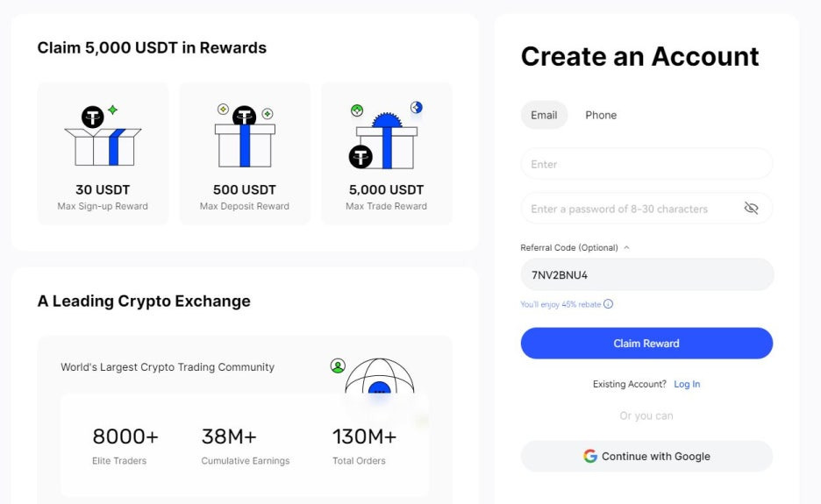Click the Create an Account heading
Screen dimensions: 821x504
point(639,56)
